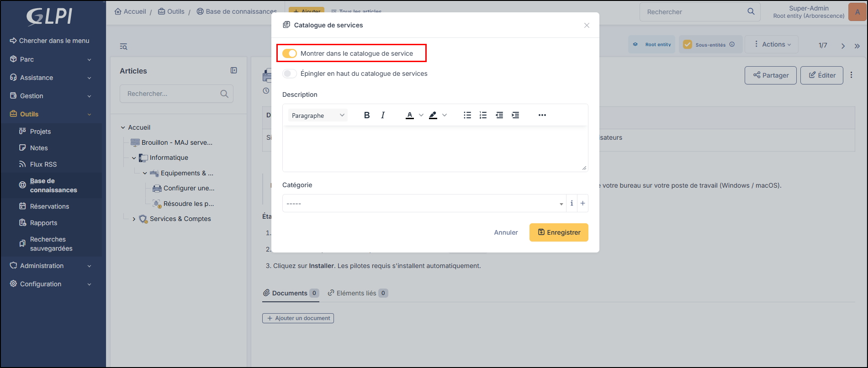Click into the Rechercher articles field

point(176,94)
